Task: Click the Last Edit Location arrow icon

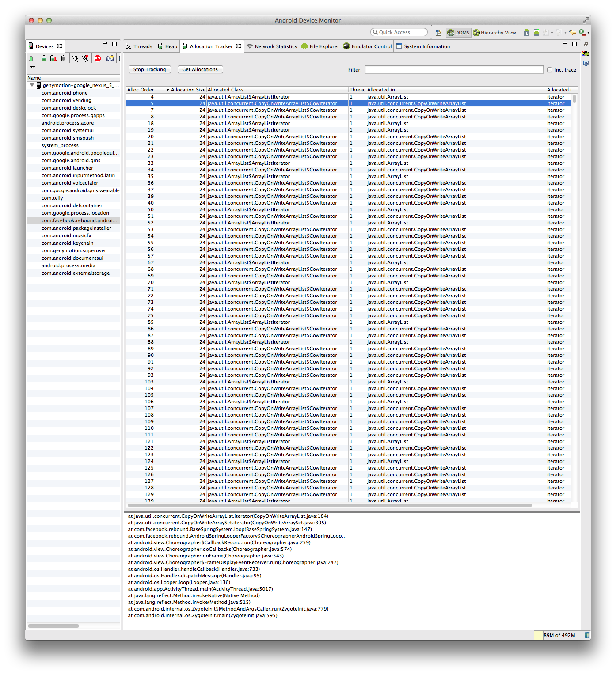Action: [573, 32]
